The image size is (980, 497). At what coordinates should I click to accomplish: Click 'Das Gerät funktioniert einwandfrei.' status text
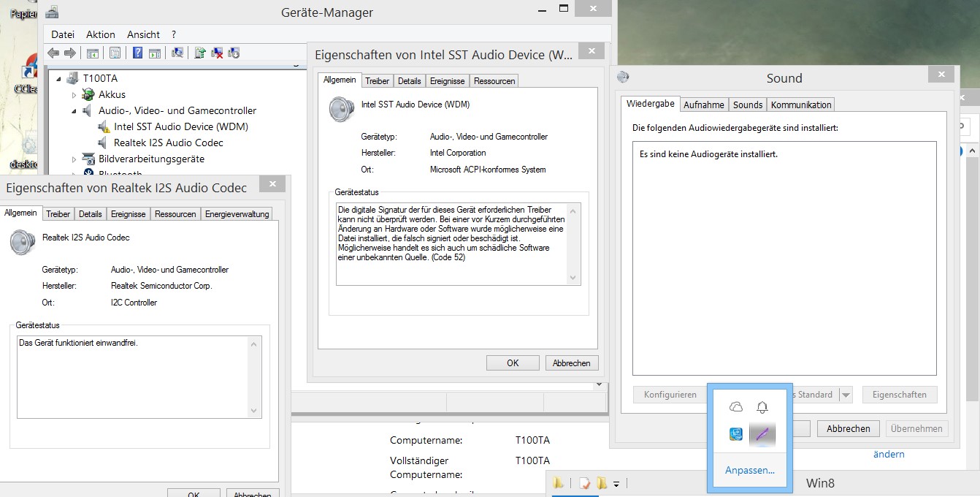tap(79, 342)
